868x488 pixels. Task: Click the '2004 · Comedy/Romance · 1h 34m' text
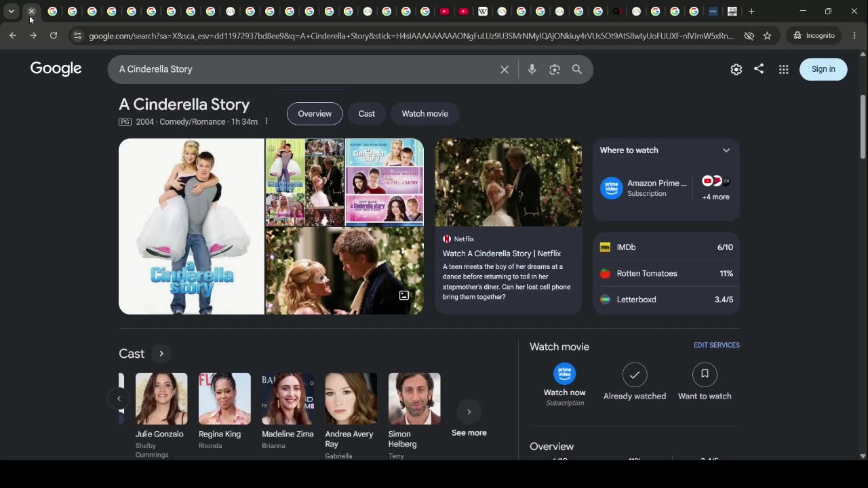click(197, 122)
